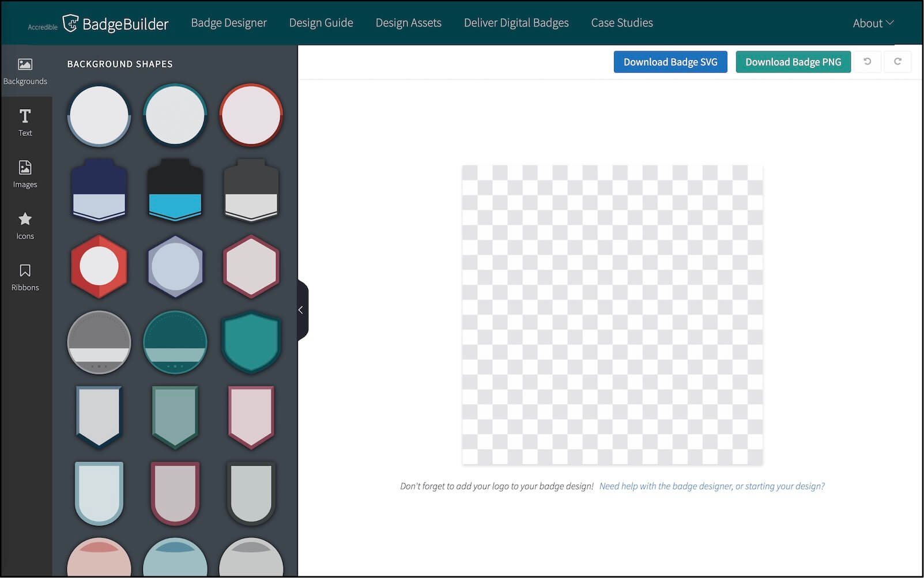
Task: Pick the lavender hexagon badge shape
Action: (175, 266)
